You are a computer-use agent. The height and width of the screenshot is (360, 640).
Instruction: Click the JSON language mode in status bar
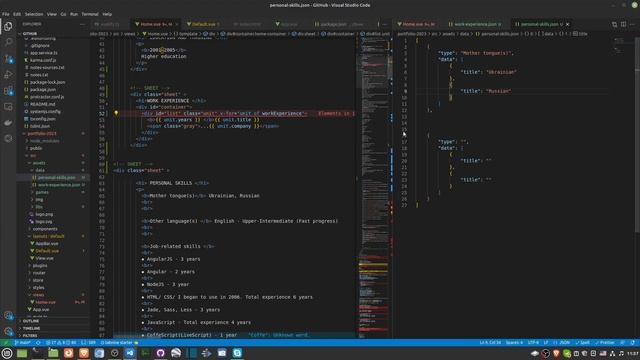pos(562,342)
